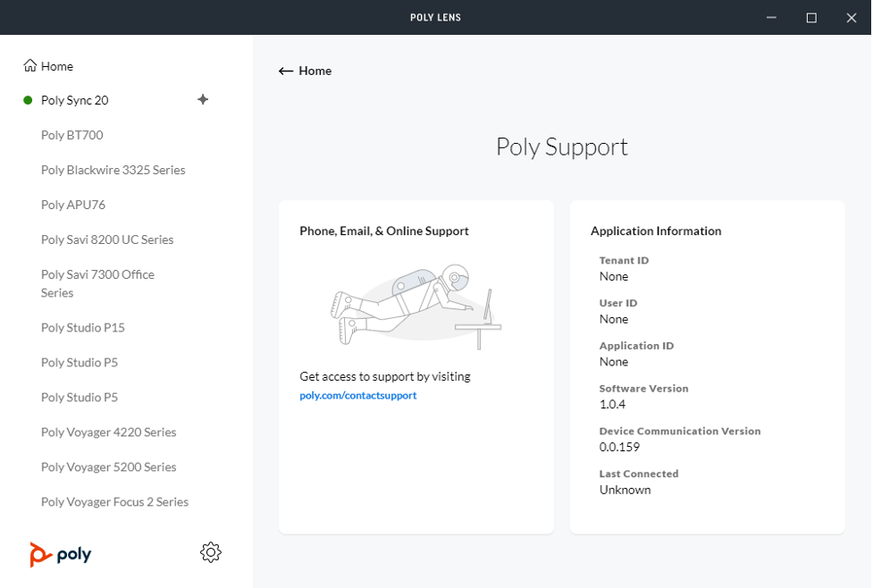Choose Poly Voyager 5200 Series

(x=109, y=467)
